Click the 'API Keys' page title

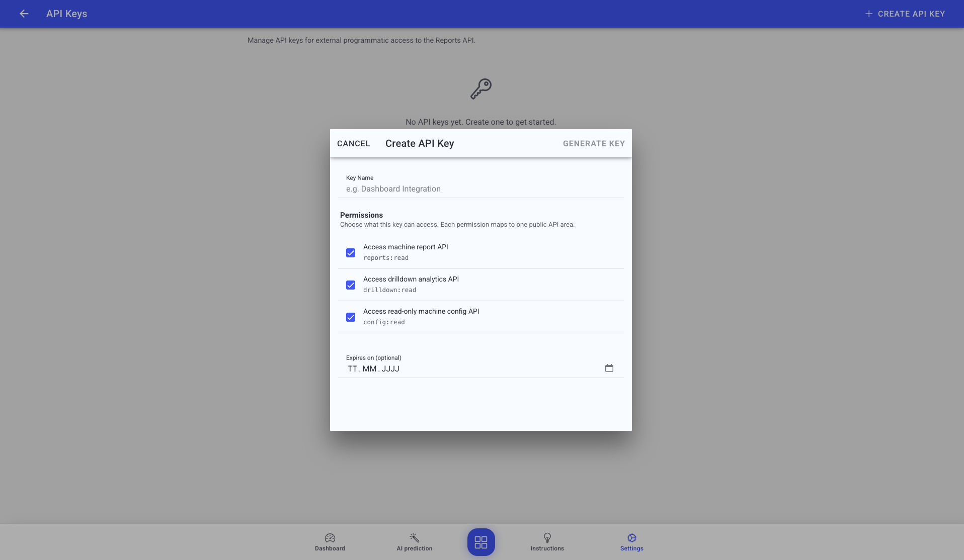tap(67, 14)
